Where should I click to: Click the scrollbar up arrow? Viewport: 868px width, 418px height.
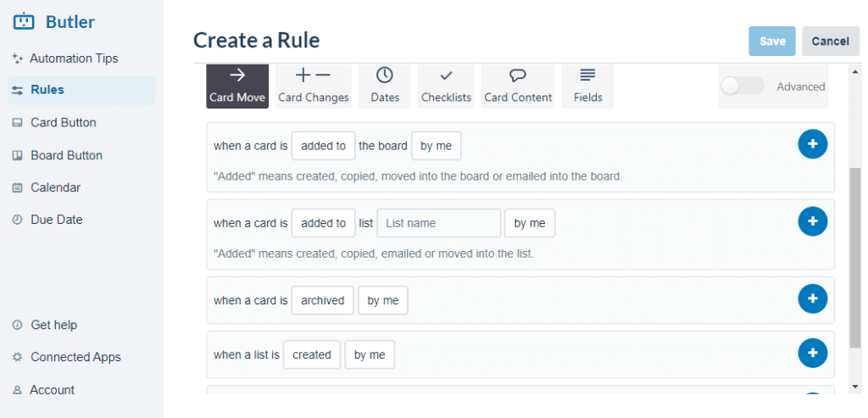pyautogui.click(x=855, y=70)
